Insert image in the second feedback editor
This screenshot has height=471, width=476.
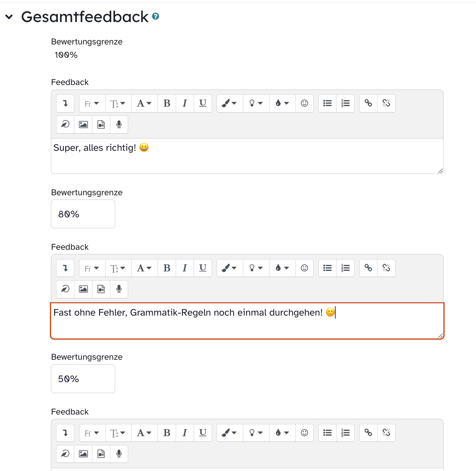coord(83,289)
